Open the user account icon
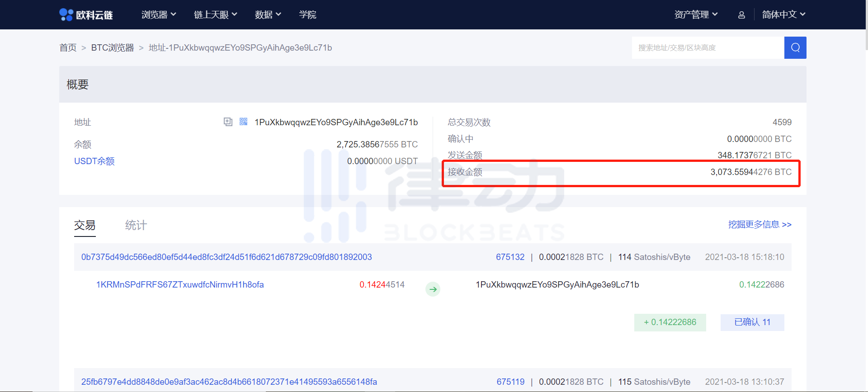 (x=741, y=15)
